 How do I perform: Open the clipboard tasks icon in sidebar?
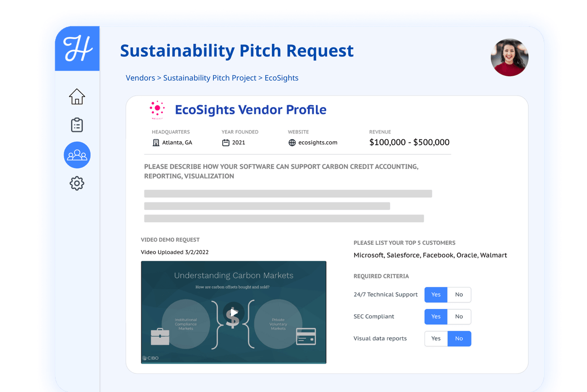pyautogui.click(x=77, y=125)
